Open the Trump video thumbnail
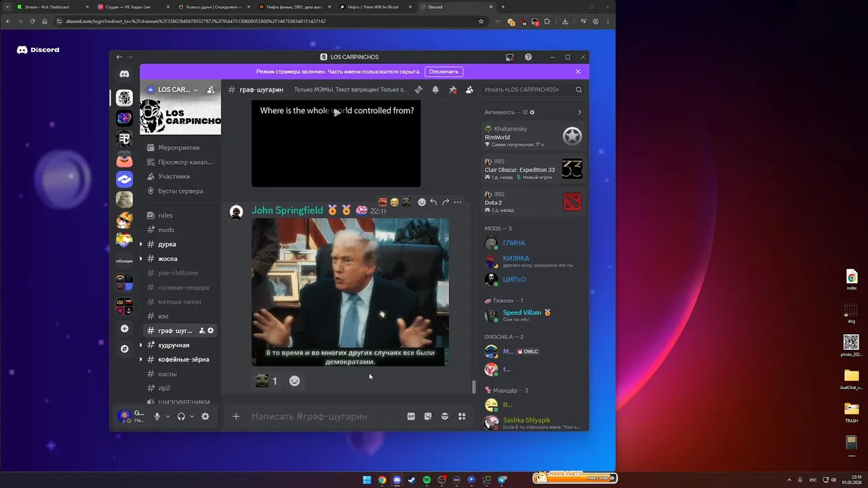This screenshot has height=488, width=868. pyautogui.click(x=350, y=292)
